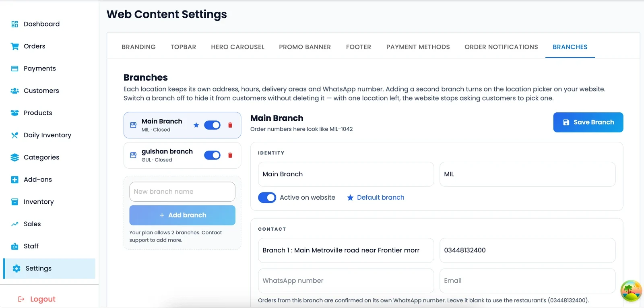The height and width of the screenshot is (308, 644).
Task: Focus the Email field
Action: pos(527,281)
